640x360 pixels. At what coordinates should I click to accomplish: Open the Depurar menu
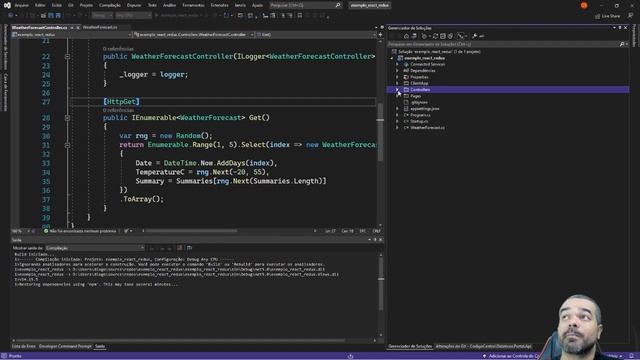point(134,5)
